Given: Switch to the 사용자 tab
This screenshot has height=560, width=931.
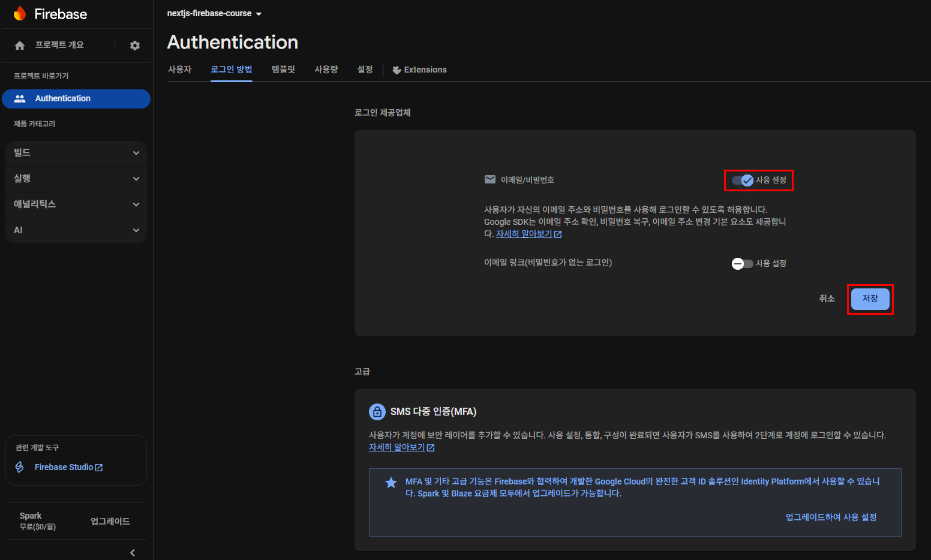Looking at the screenshot, I should (179, 70).
